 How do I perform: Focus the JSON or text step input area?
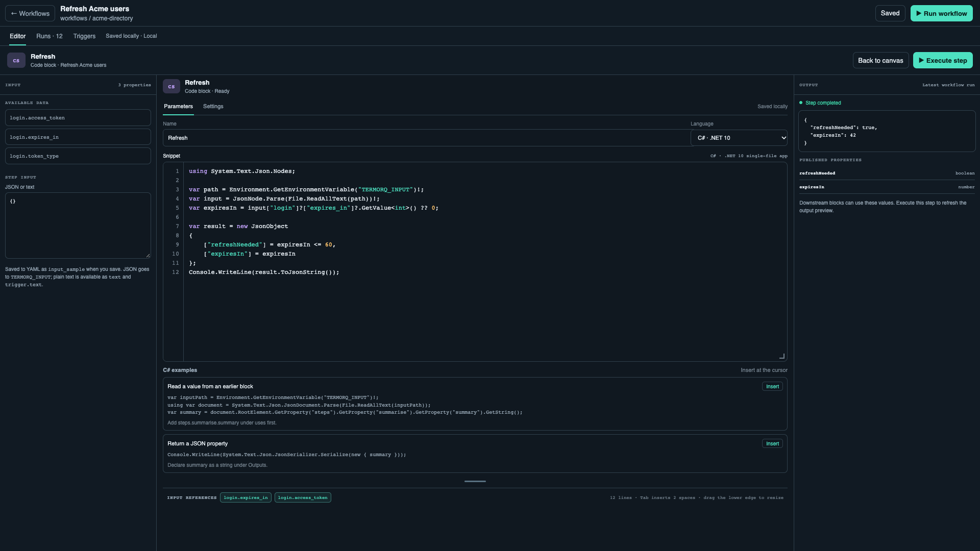click(78, 226)
